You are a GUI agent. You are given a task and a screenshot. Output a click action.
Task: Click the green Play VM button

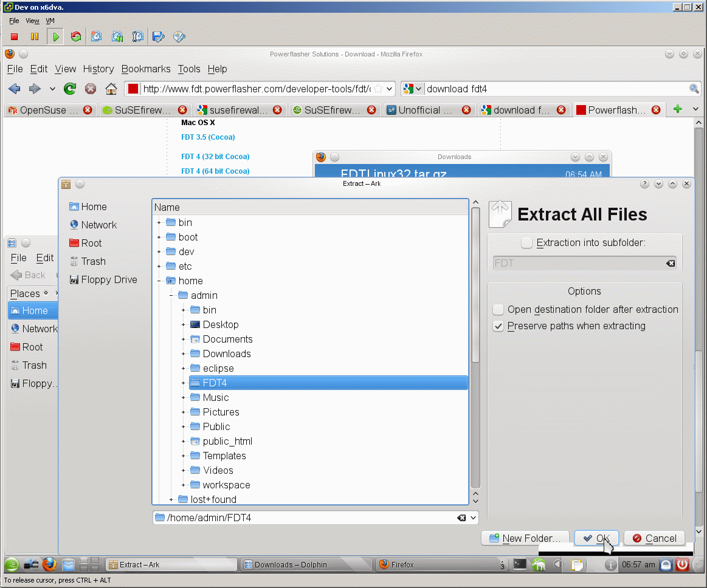click(55, 37)
